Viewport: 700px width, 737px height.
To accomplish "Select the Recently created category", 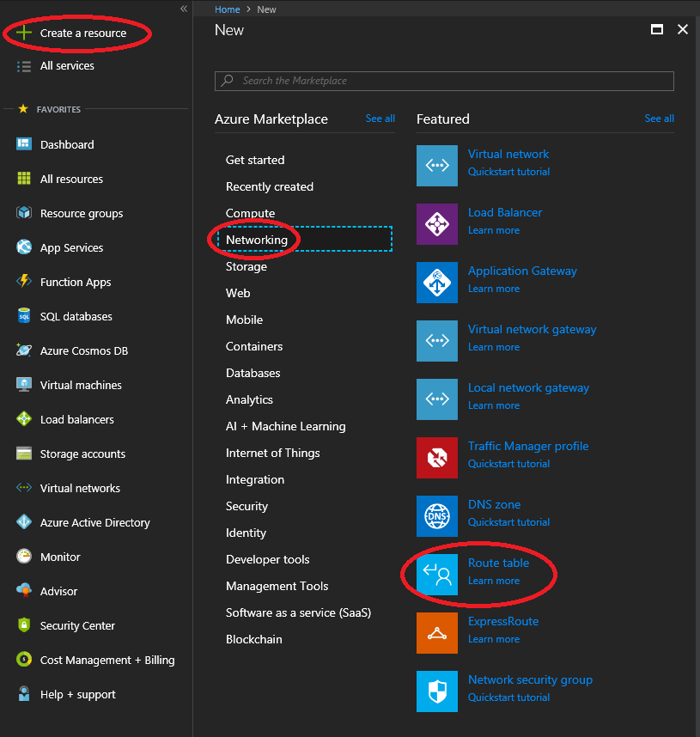I will (270, 186).
